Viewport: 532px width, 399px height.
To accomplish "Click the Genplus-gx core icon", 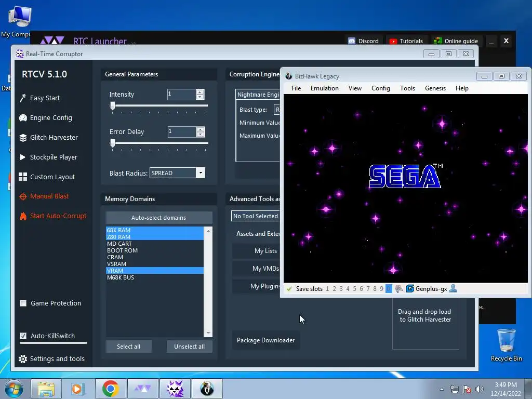I will pos(410,289).
